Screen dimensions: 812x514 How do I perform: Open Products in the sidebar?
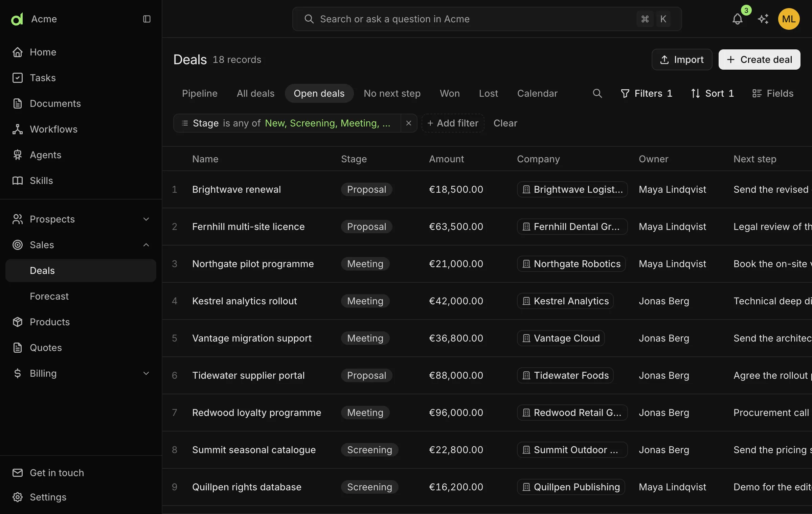[x=81, y=322]
